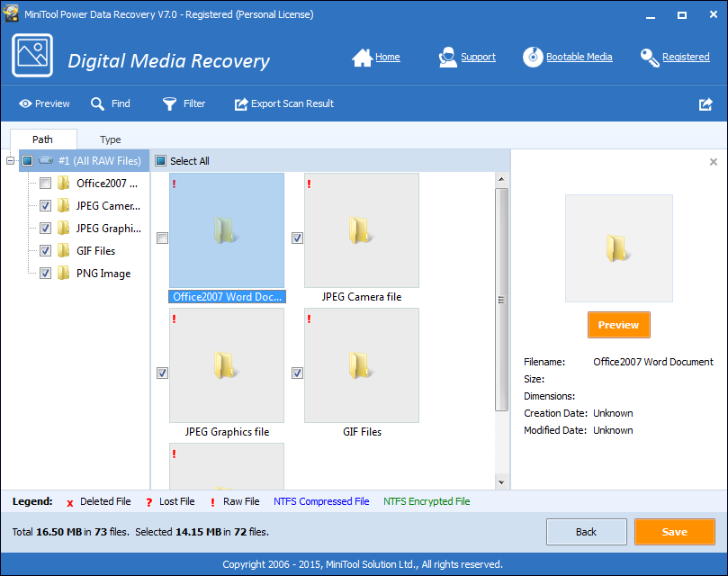
Task: Click the Digital Media Recovery picture logo
Action: tap(32, 55)
